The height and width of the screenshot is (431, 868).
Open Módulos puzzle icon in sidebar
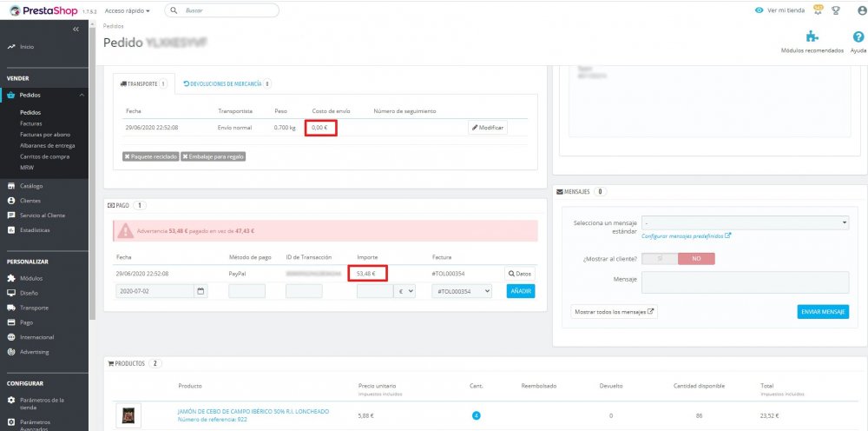point(11,279)
